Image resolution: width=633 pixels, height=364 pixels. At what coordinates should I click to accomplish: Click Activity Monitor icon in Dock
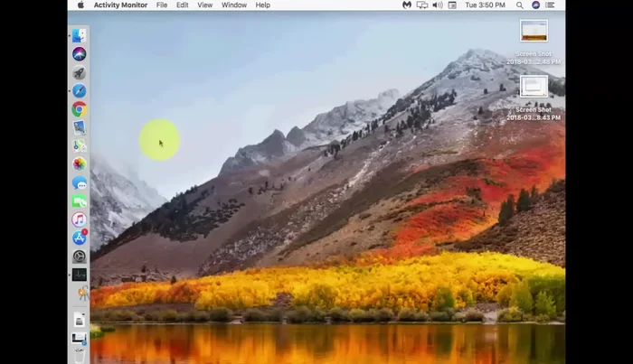(80, 275)
